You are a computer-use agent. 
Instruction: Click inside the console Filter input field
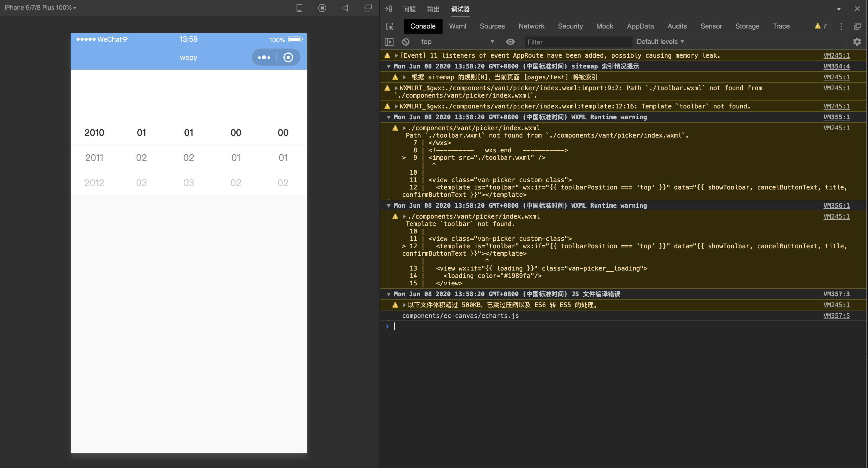(578, 41)
